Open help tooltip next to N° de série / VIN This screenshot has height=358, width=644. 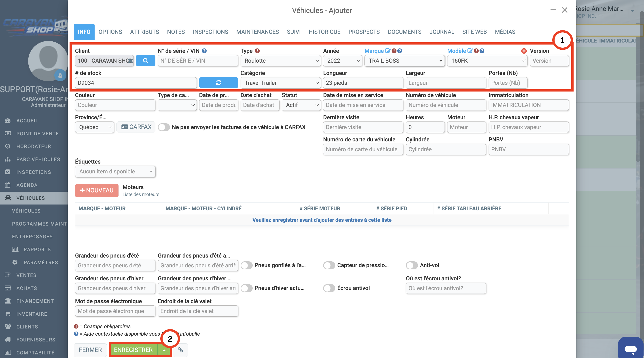tap(204, 51)
